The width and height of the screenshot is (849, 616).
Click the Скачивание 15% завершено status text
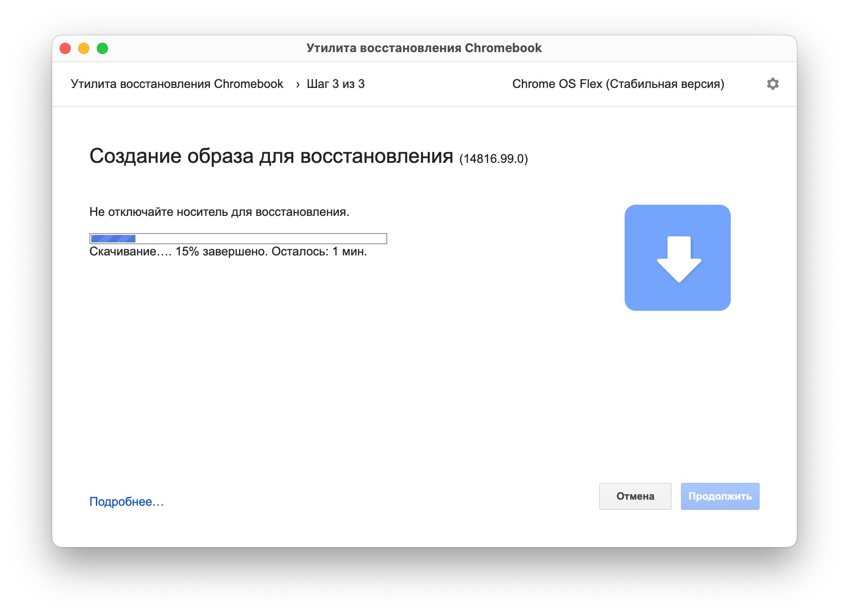pyautogui.click(x=228, y=252)
